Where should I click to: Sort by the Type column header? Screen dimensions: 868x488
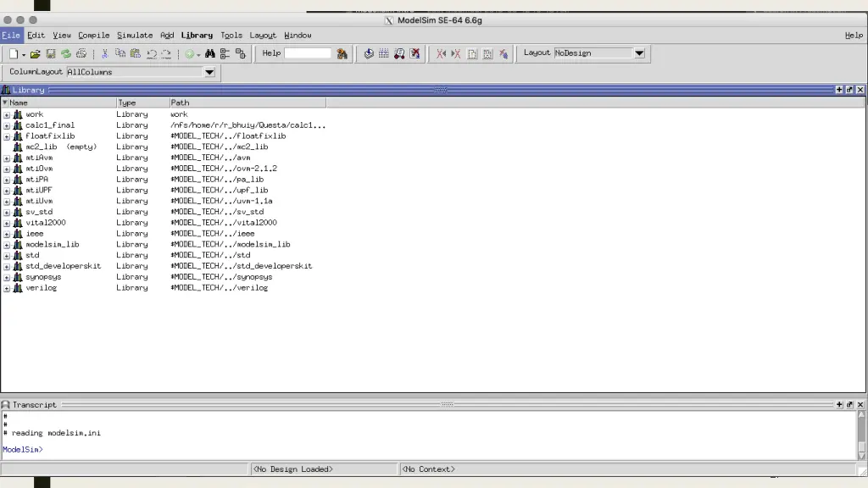point(142,103)
